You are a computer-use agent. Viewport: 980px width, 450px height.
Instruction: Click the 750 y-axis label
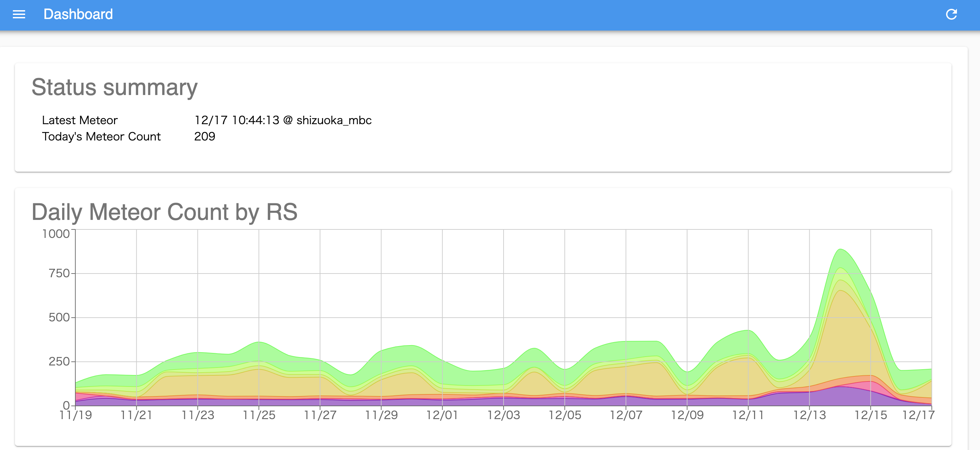coord(59,273)
